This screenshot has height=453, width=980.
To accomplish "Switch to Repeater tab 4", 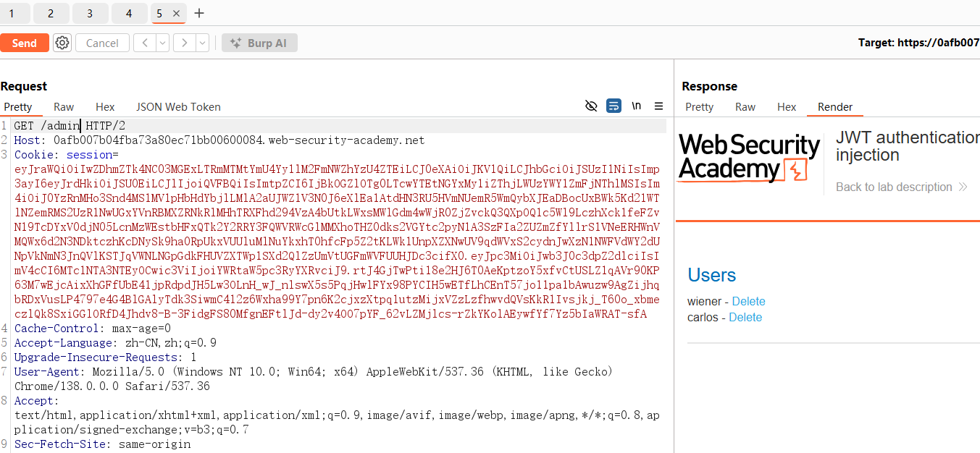I will point(129,14).
